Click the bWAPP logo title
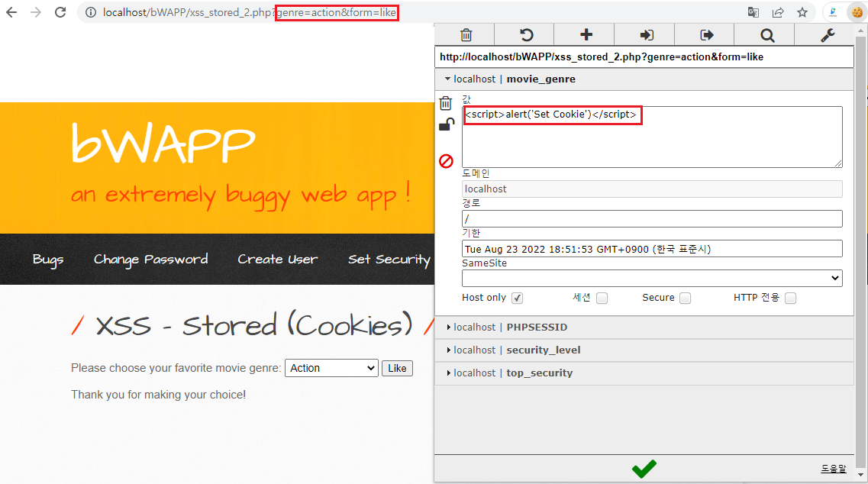 163,144
